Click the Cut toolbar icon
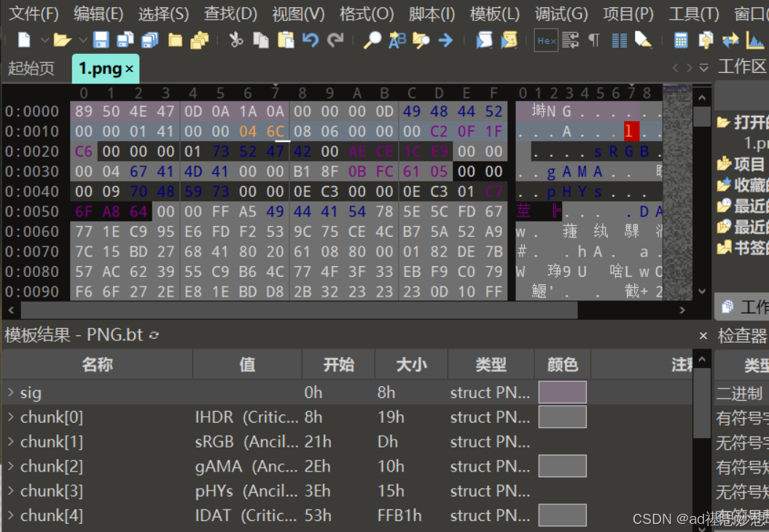This screenshot has height=532, width=769. tap(237, 41)
